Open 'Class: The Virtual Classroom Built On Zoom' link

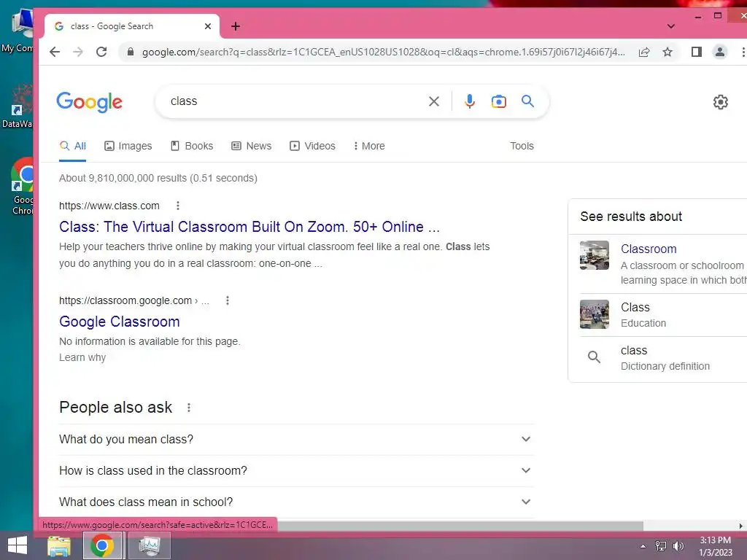(x=249, y=227)
